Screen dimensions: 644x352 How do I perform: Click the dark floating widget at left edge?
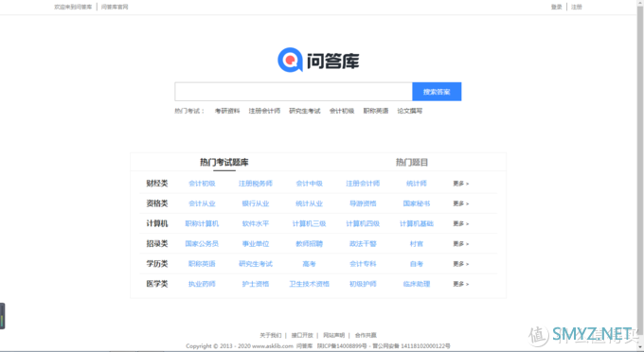coord(3,316)
